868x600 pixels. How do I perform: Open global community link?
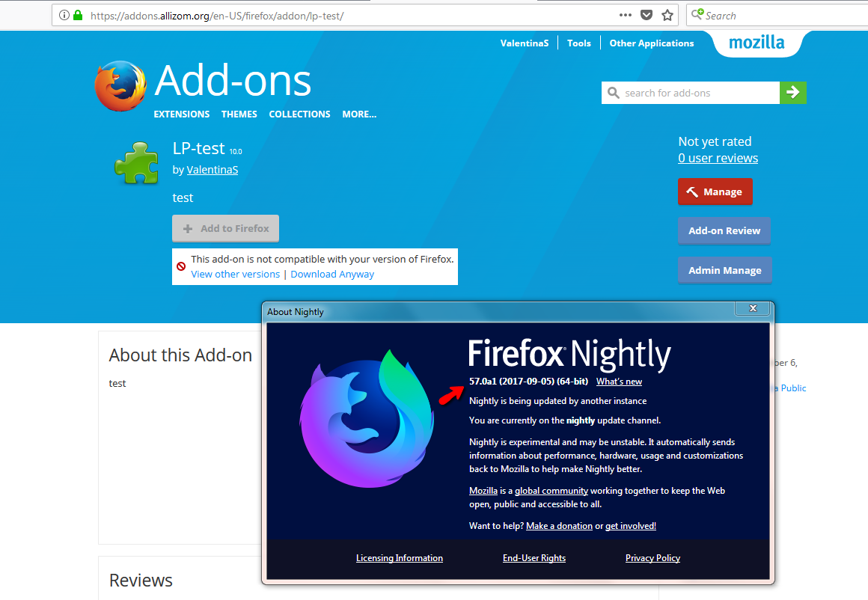[x=551, y=491]
